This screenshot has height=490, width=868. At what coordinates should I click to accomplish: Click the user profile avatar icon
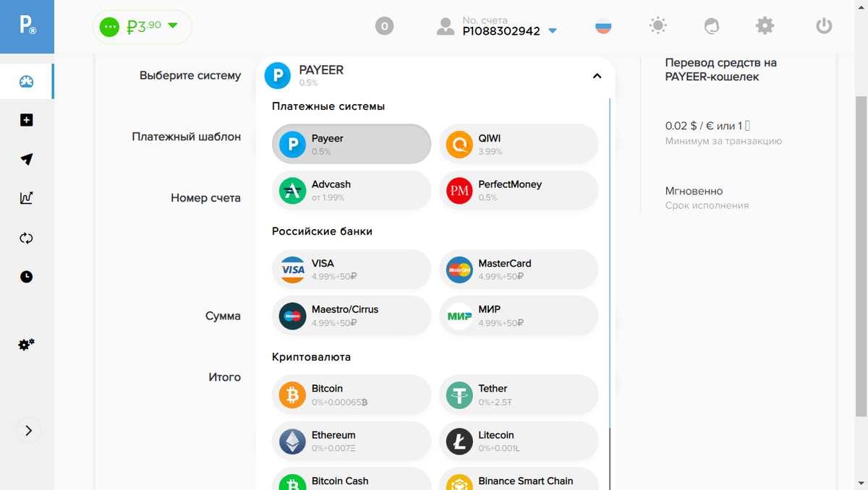[x=446, y=27]
